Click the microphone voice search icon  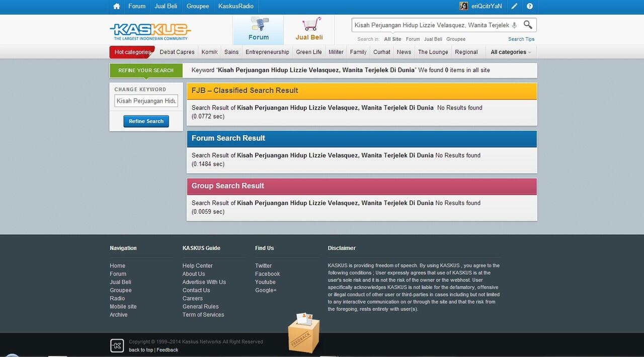tap(514, 25)
